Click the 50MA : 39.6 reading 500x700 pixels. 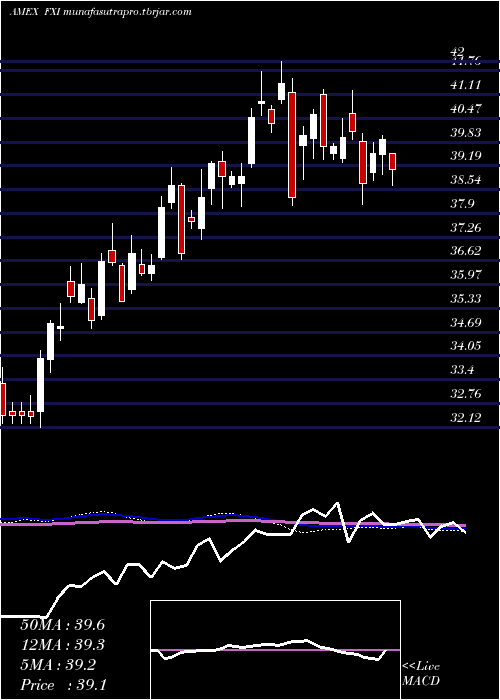click(62, 625)
